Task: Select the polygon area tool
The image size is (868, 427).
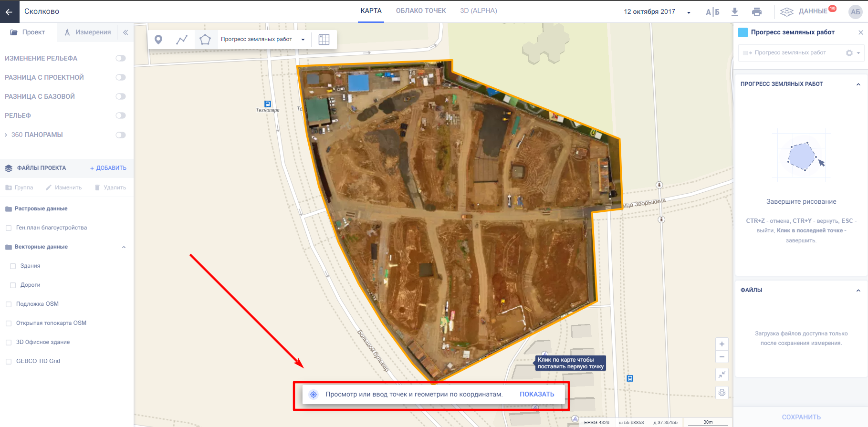Action: pos(205,40)
